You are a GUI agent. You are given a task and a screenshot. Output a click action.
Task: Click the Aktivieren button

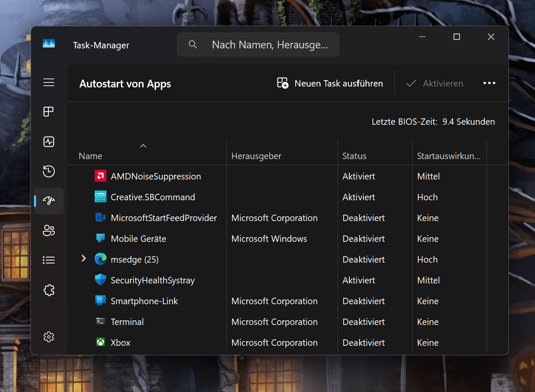(x=434, y=83)
